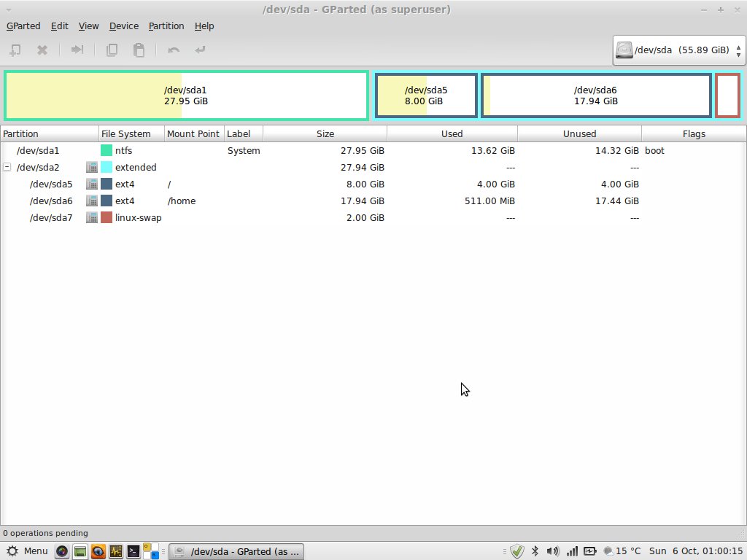Select the /dev/sda5 block in disk map

coord(426,96)
